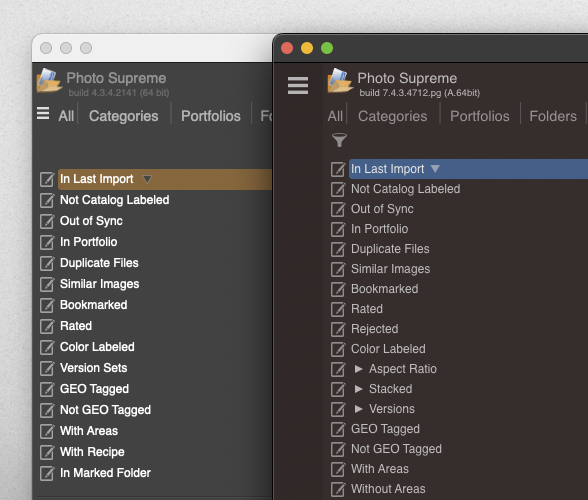Click the edit icon beside In Last Import in the right window
588x500 pixels.
coord(338,169)
